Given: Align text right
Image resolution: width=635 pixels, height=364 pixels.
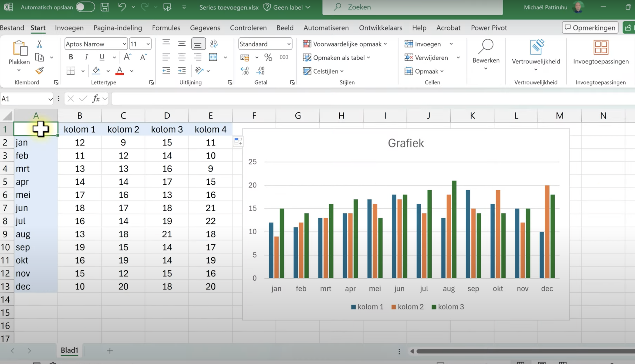Looking at the screenshot, I should (197, 57).
